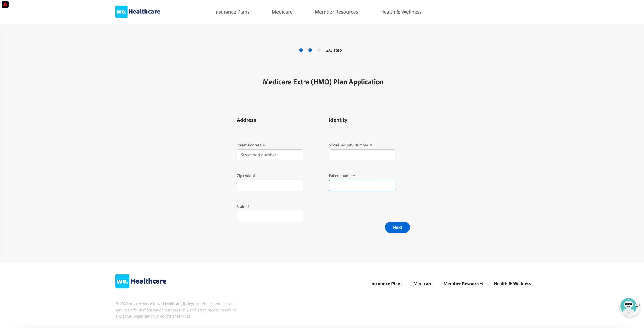This screenshot has width=644, height=328.
Task: Open the chatbot assistant icon
Action: pos(629,307)
